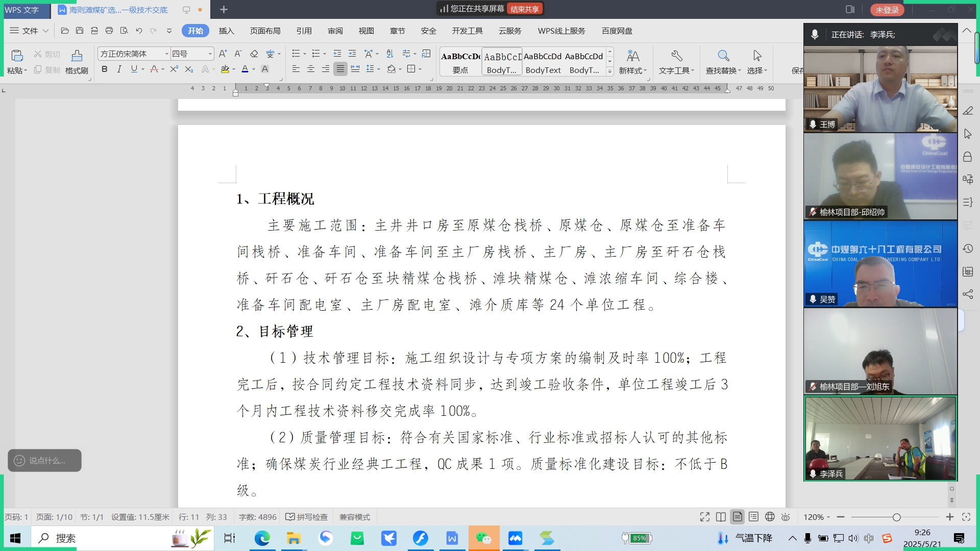Click the 结束共享 button
980x551 pixels.
tap(524, 9)
